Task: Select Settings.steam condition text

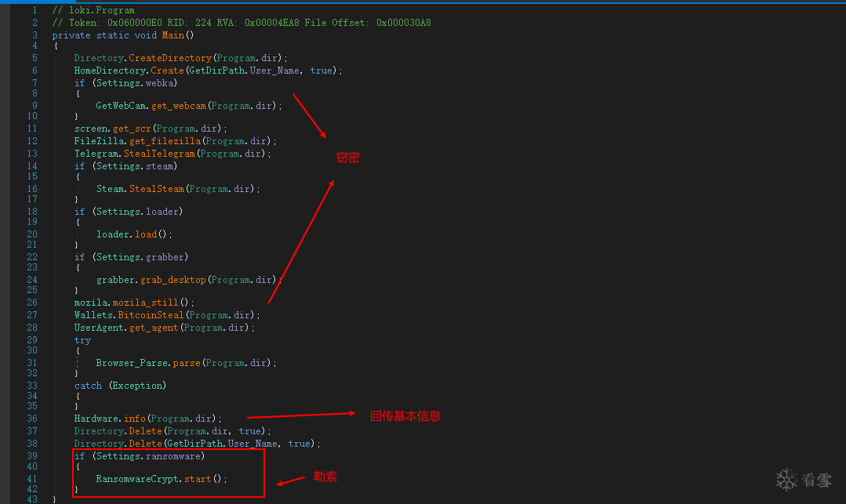Action: (x=135, y=165)
